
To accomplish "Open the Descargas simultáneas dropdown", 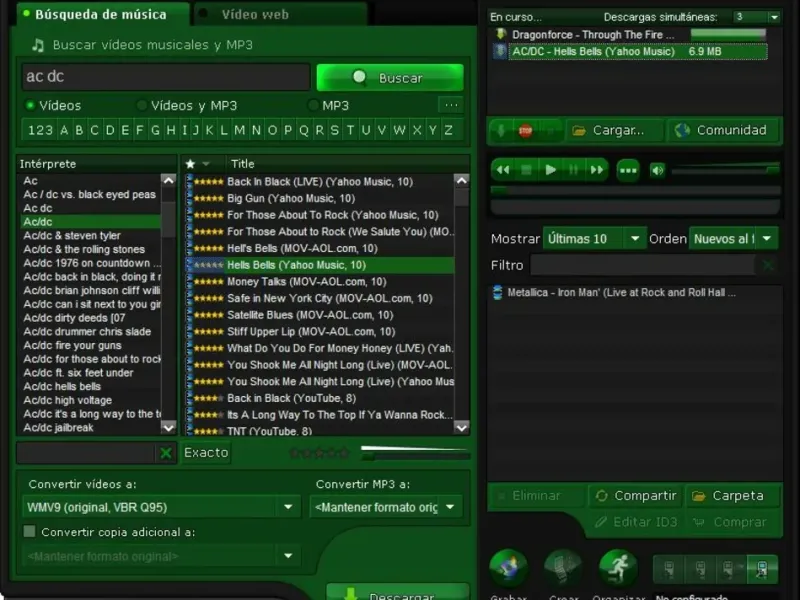I will [x=774, y=17].
